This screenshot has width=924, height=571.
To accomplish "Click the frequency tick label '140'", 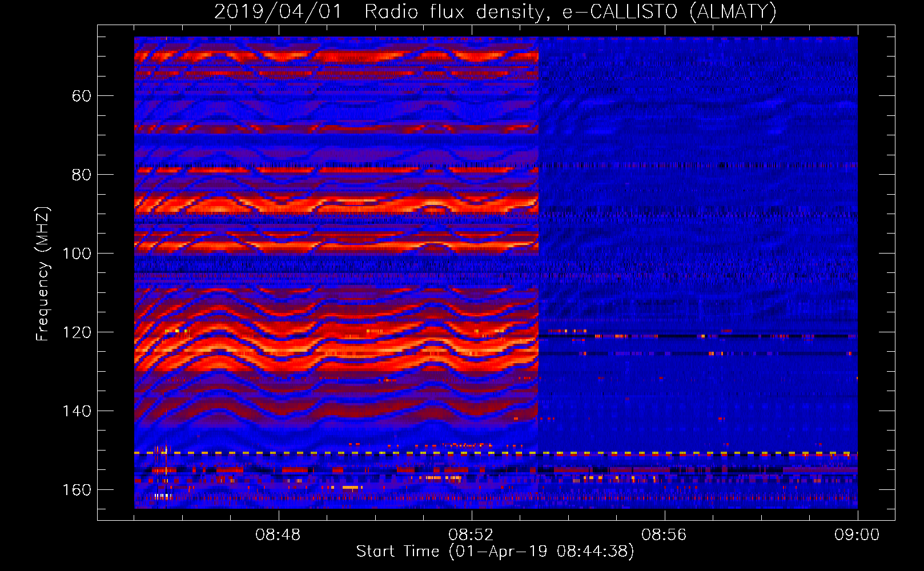I will [x=77, y=411].
